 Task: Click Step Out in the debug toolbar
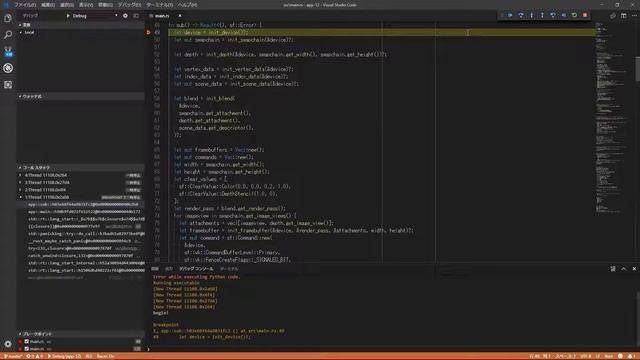542,15
